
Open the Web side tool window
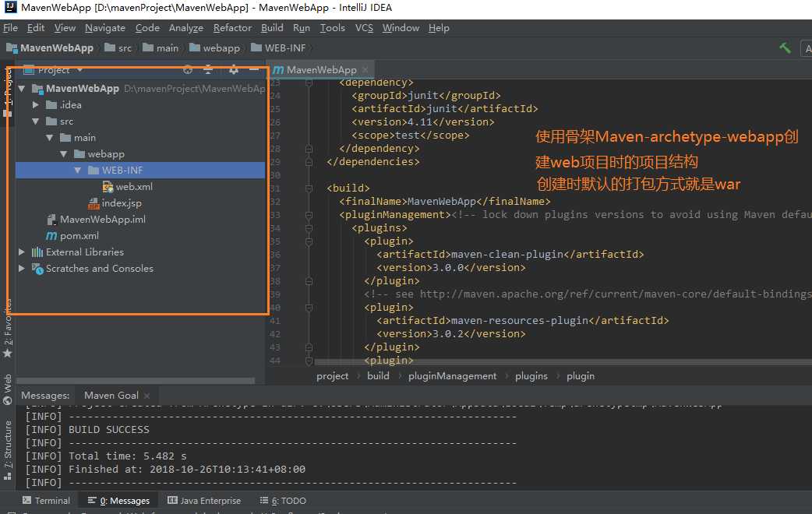point(7,389)
